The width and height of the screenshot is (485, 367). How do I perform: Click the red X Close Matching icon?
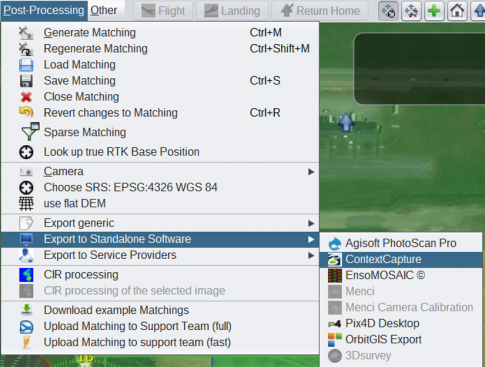[x=26, y=97]
